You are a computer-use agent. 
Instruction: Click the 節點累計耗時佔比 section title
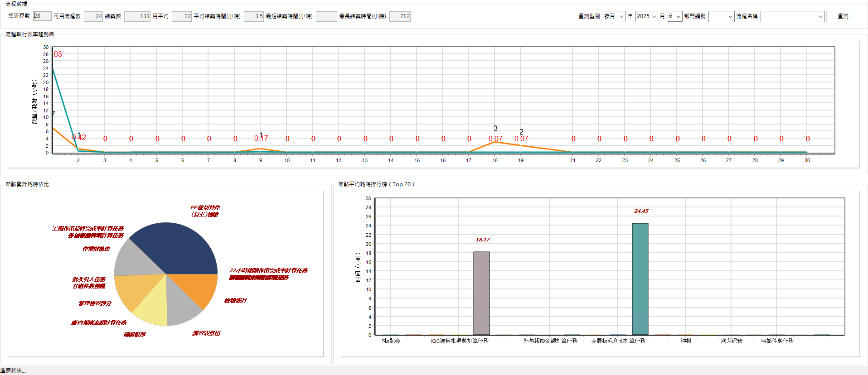click(27, 184)
